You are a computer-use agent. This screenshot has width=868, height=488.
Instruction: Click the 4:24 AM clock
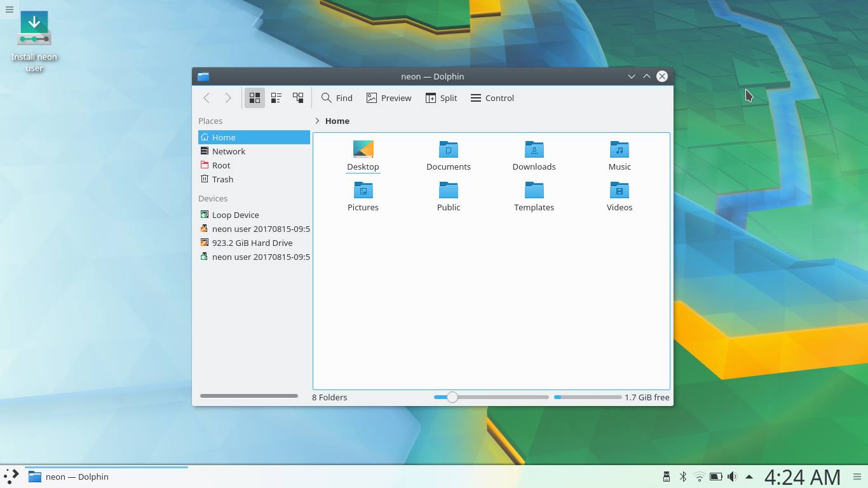tap(803, 477)
